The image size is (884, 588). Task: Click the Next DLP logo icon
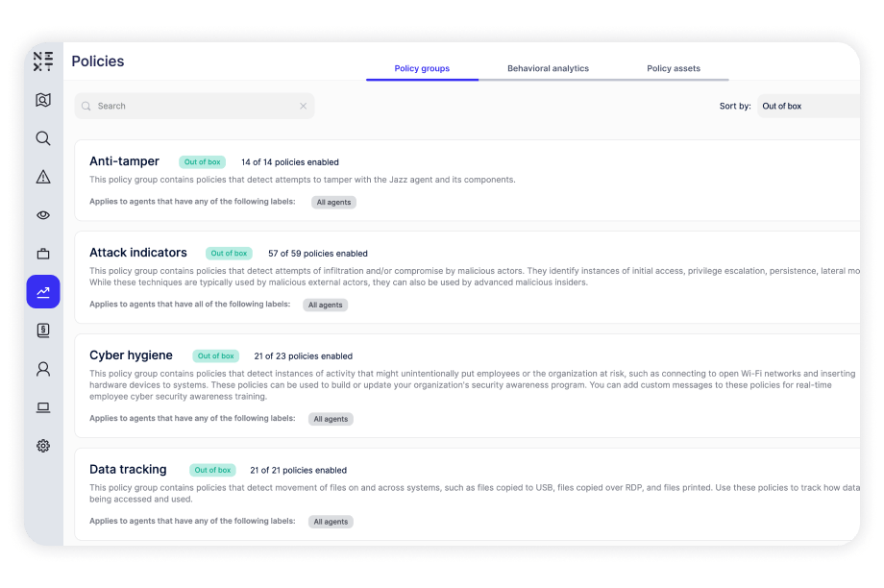pyautogui.click(x=43, y=61)
